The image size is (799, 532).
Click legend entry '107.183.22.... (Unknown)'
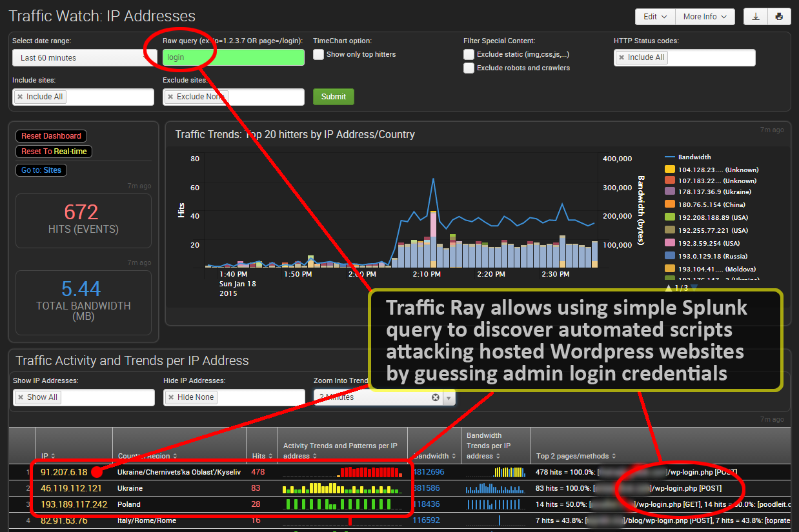pos(711,181)
